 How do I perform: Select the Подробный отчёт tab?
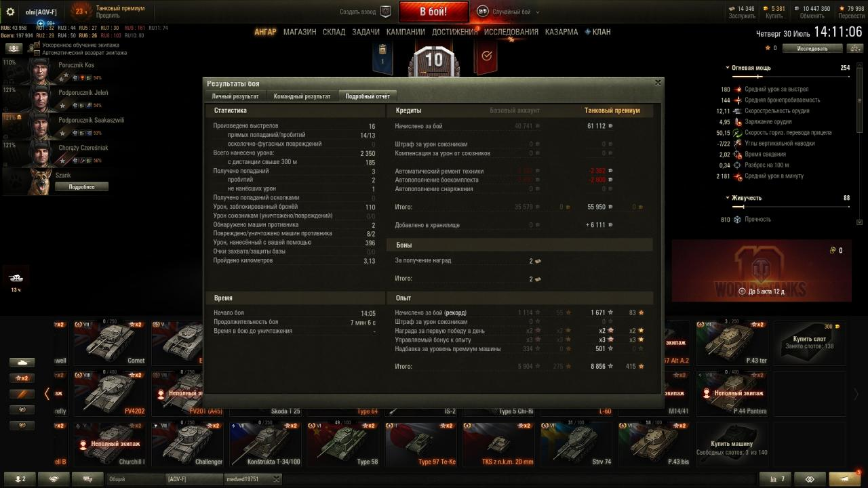point(368,96)
